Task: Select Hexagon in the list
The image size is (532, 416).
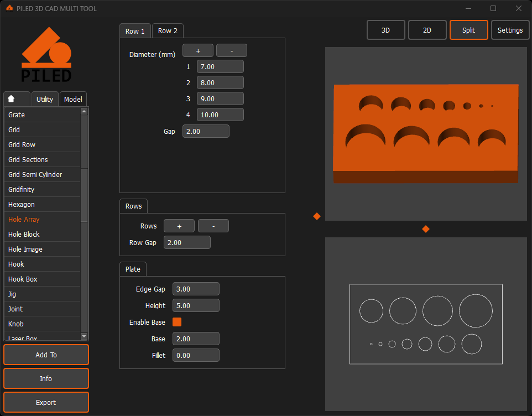Action: click(x=42, y=204)
